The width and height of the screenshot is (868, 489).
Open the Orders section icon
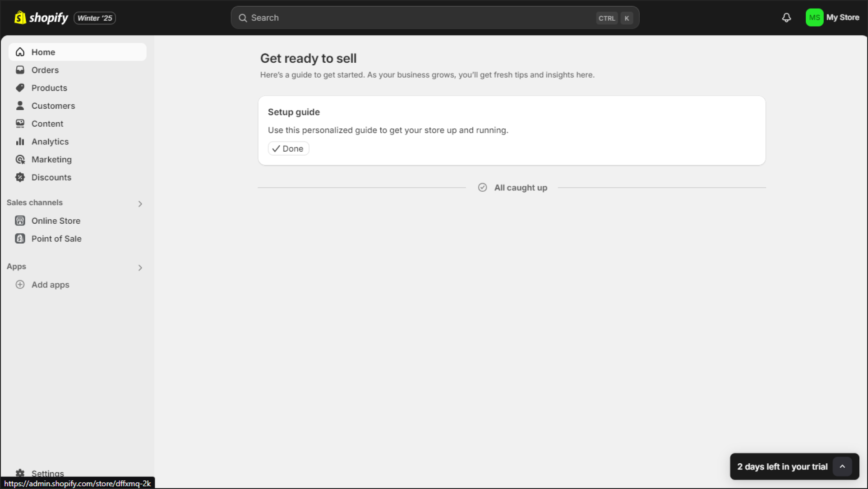pyautogui.click(x=21, y=70)
